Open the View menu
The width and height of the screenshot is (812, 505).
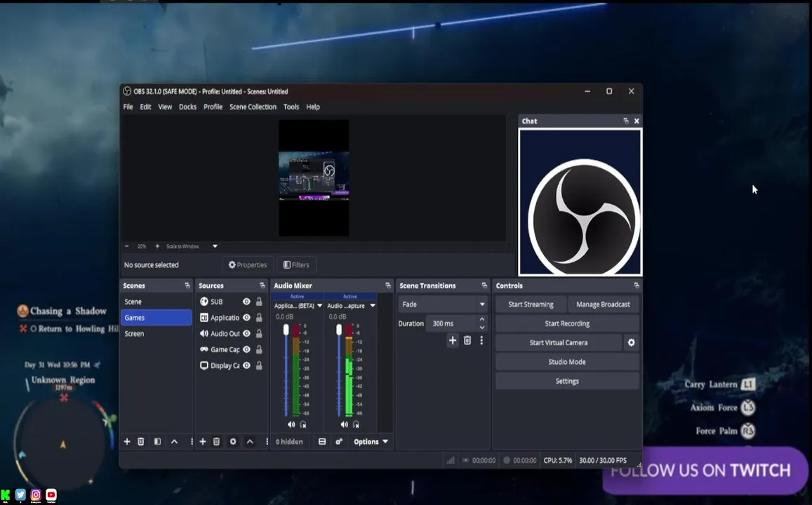click(x=165, y=107)
